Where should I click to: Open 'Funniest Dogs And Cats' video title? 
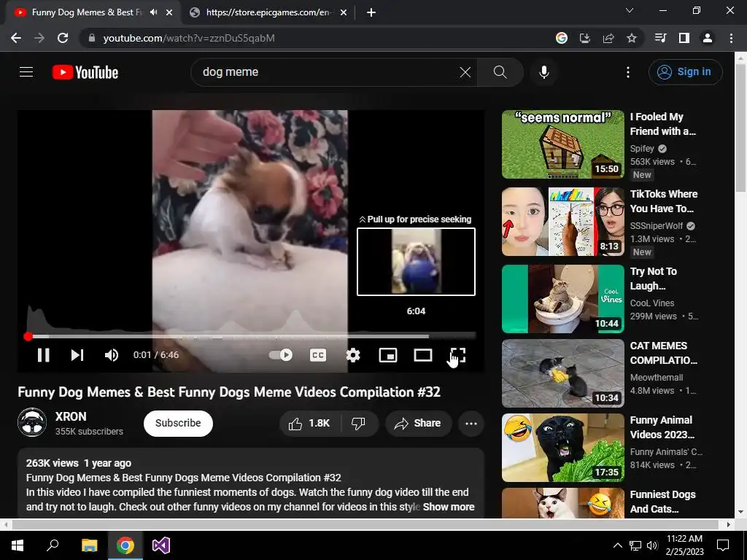pyautogui.click(x=662, y=502)
